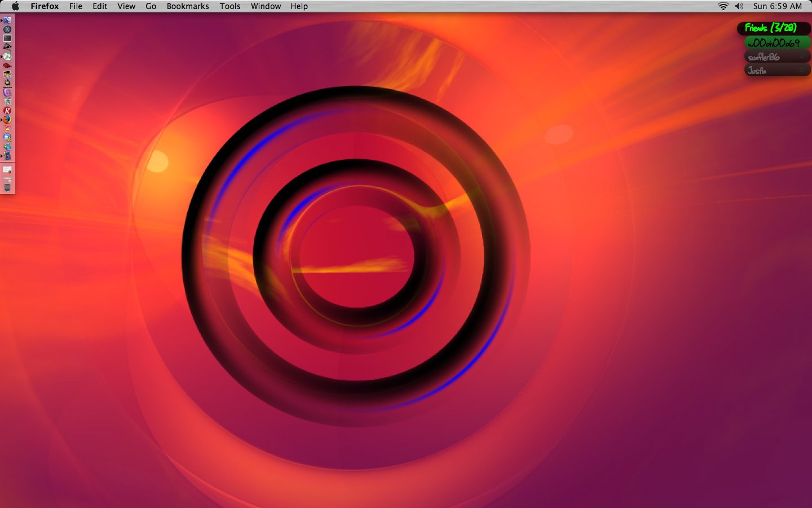Screen dimensions: 812x508
Task: Open the red R application in dock
Action: pos(7,111)
